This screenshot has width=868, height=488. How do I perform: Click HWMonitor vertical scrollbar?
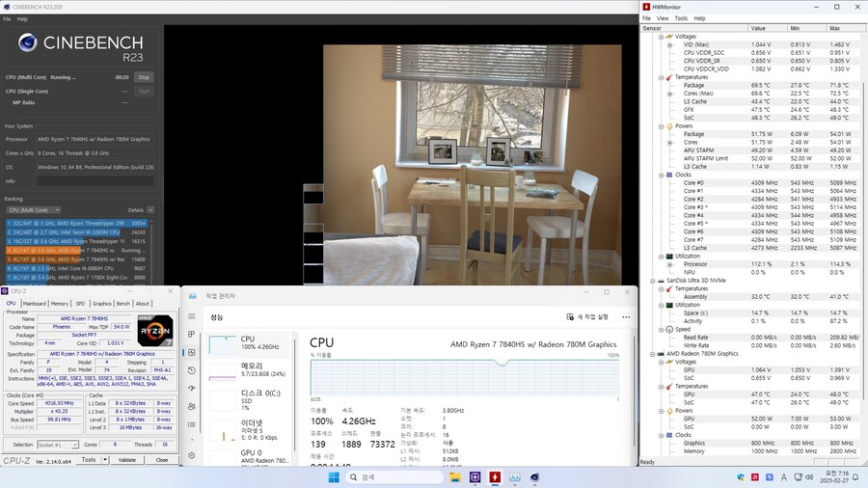click(863, 241)
